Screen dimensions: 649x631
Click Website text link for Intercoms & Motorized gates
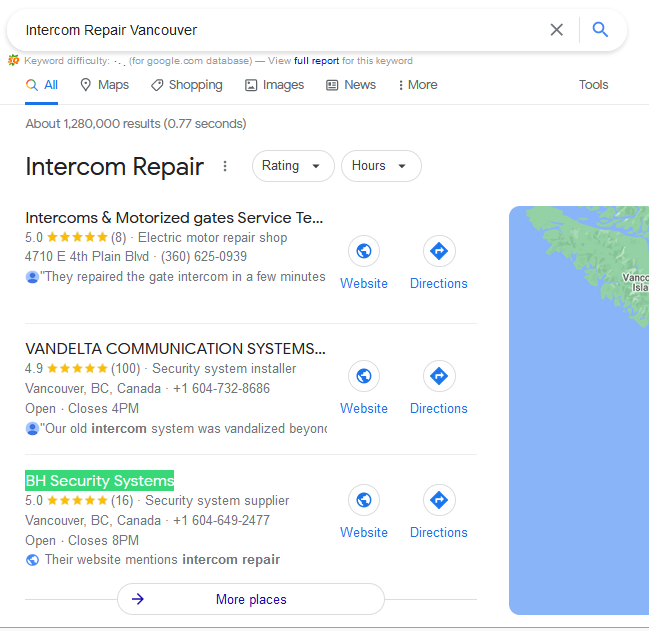(x=364, y=283)
